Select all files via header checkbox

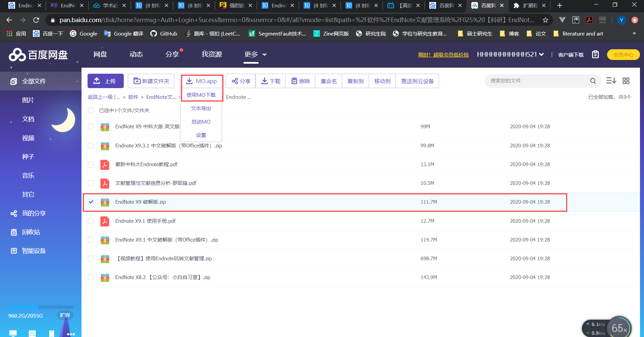pos(91,110)
